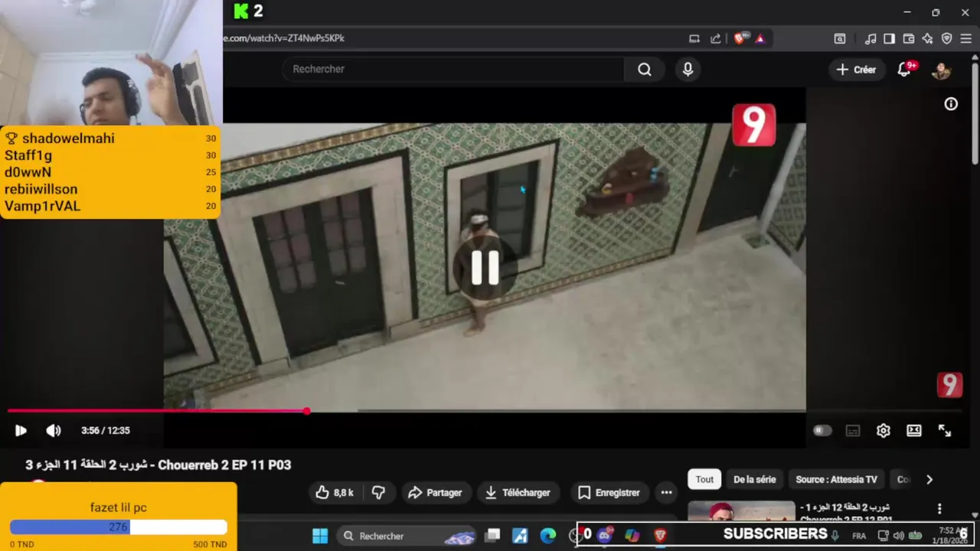Click the fazet lil pc goal bar
Screen dimensions: 980x551
[x=118, y=527]
